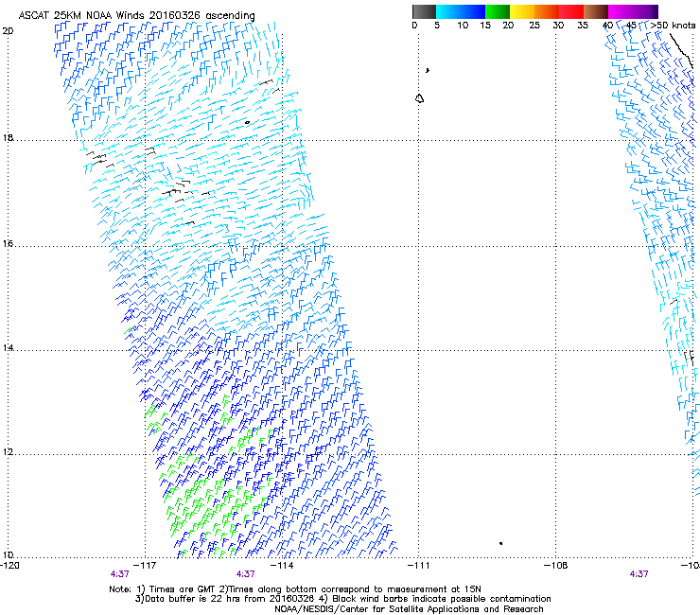The image size is (700, 615).
Task: Click the 'Note: 1) Times are GMT' line
Action: (295, 589)
